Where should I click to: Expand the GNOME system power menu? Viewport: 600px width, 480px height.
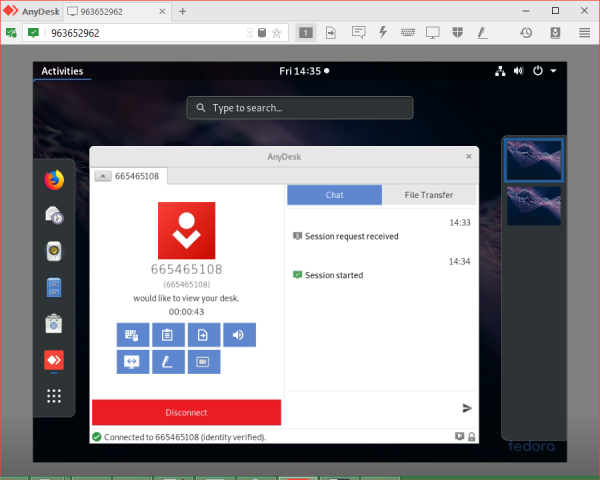coord(543,72)
